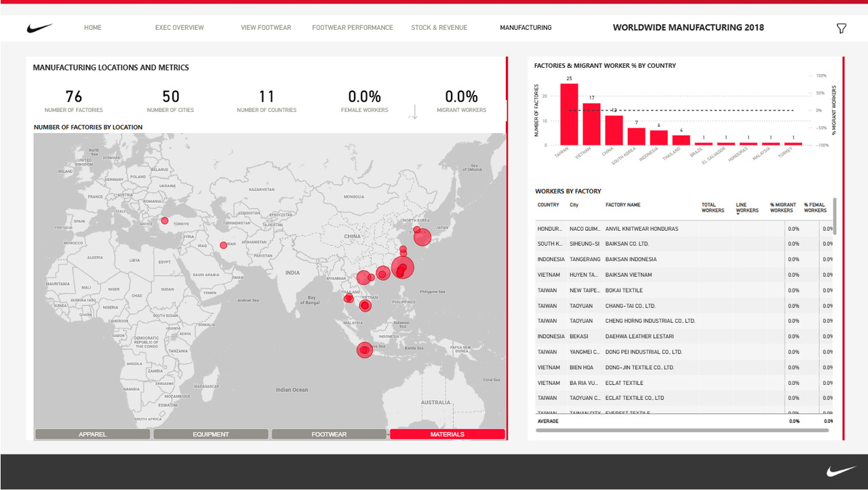Select DONG PEI INDUSTRIAL CO., LTD.
This screenshot has height=490, width=868.
click(x=644, y=352)
